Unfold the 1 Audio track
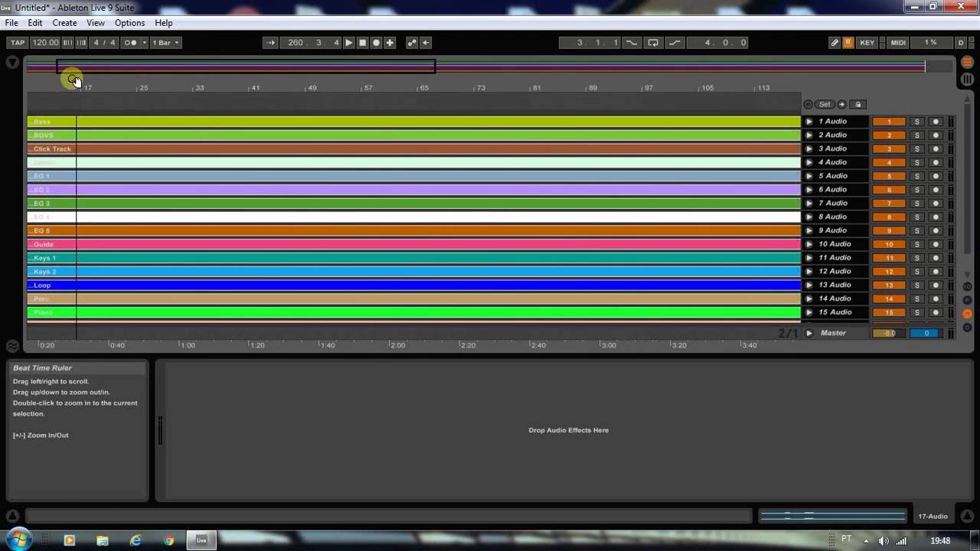 pyautogui.click(x=809, y=122)
